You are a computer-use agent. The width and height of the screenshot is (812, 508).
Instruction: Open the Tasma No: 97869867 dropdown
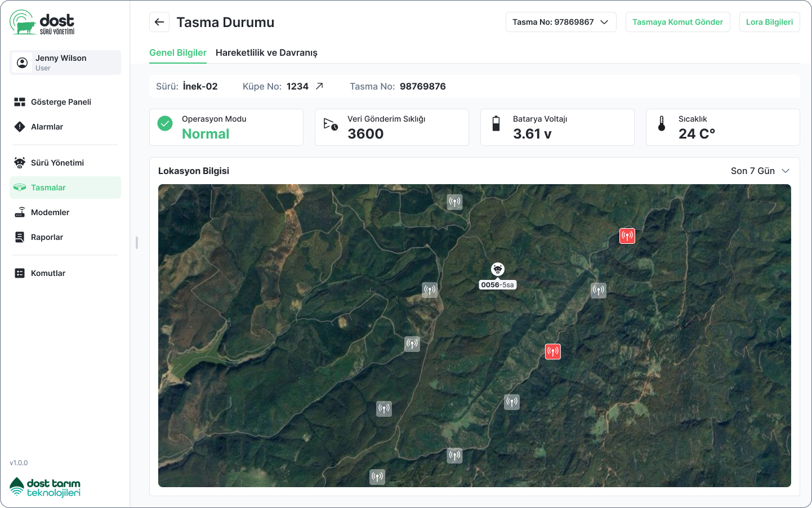[x=561, y=22]
